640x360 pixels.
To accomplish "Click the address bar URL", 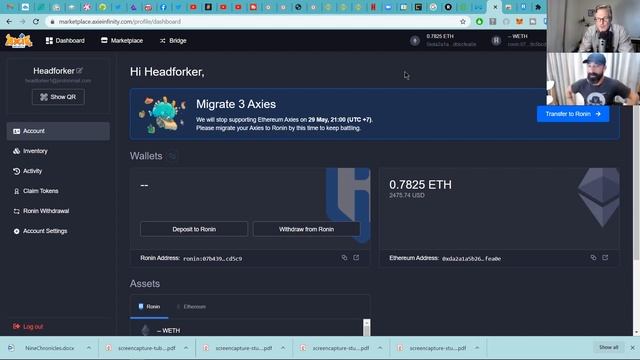I will 120,22.
